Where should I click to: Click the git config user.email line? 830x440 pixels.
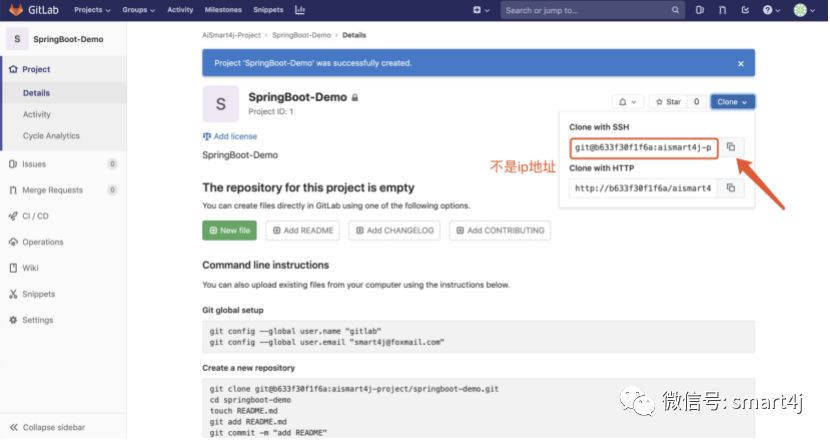tap(327, 343)
